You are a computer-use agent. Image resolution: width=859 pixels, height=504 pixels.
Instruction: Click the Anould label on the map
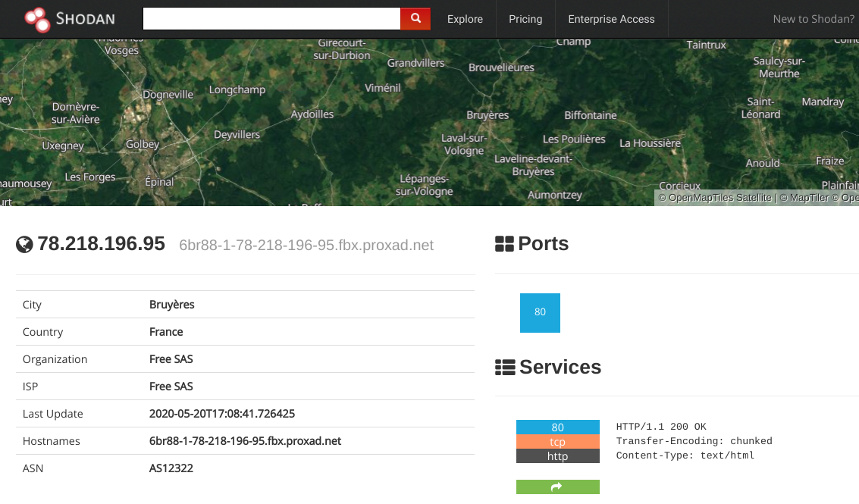click(x=763, y=163)
